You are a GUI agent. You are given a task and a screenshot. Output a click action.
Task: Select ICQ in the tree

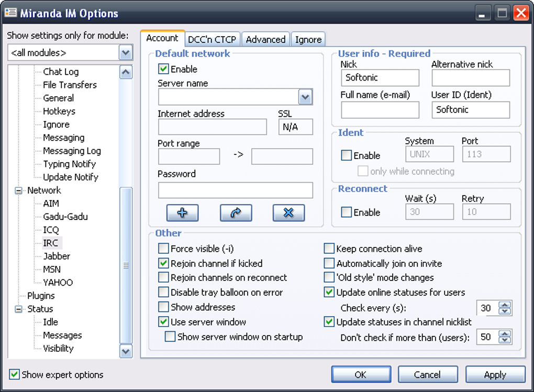point(51,230)
